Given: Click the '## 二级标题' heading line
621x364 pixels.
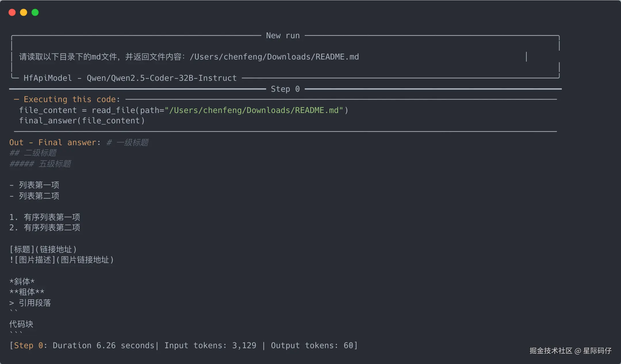Looking at the screenshot, I should 33,153.
